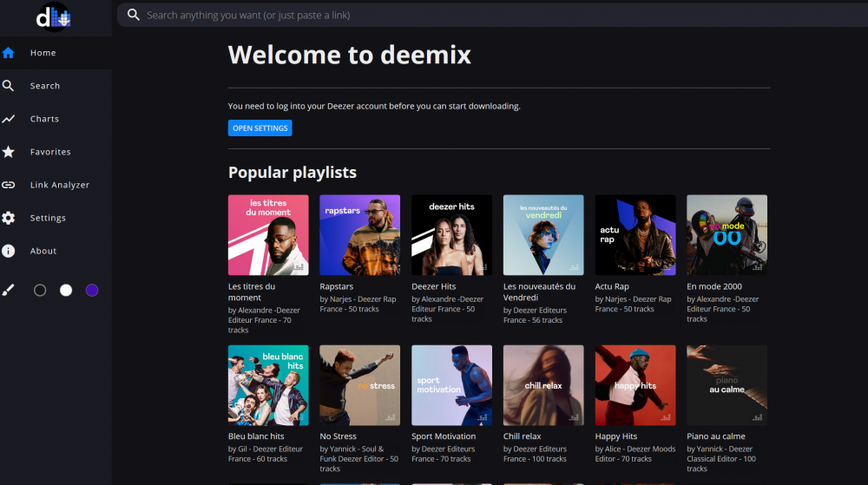The width and height of the screenshot is (868, 485).
Task: Click the No Stress title text
Action: click(x=339, y=436)
